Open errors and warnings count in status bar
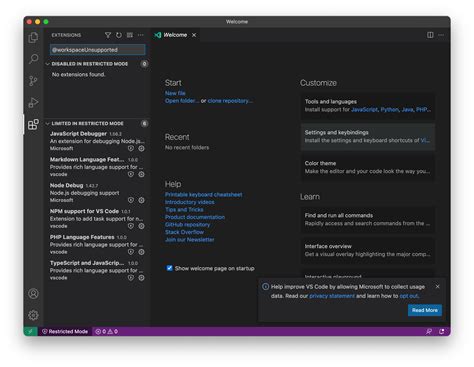 point(107,331)
